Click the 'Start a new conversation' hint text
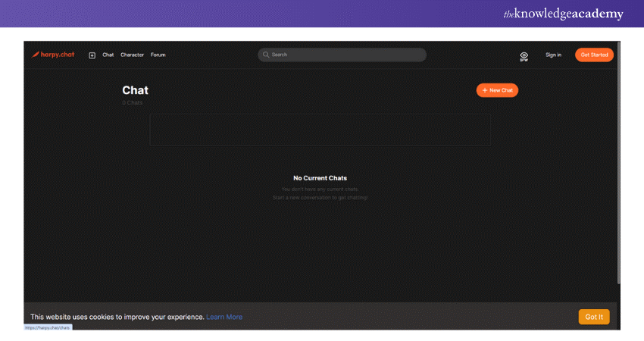The height and width of the screenshot is (341, 644). [320, 198]
